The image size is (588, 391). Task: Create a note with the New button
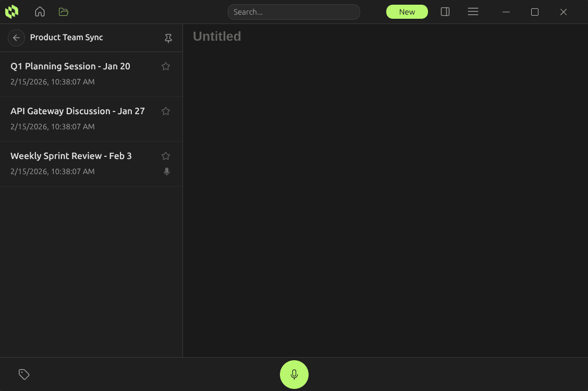407,11
